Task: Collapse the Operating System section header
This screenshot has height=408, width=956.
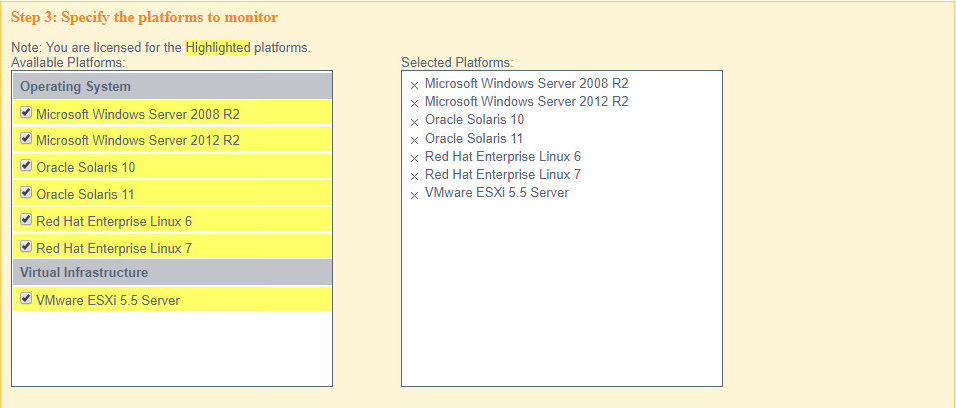Action: click(x=75, y=87)
